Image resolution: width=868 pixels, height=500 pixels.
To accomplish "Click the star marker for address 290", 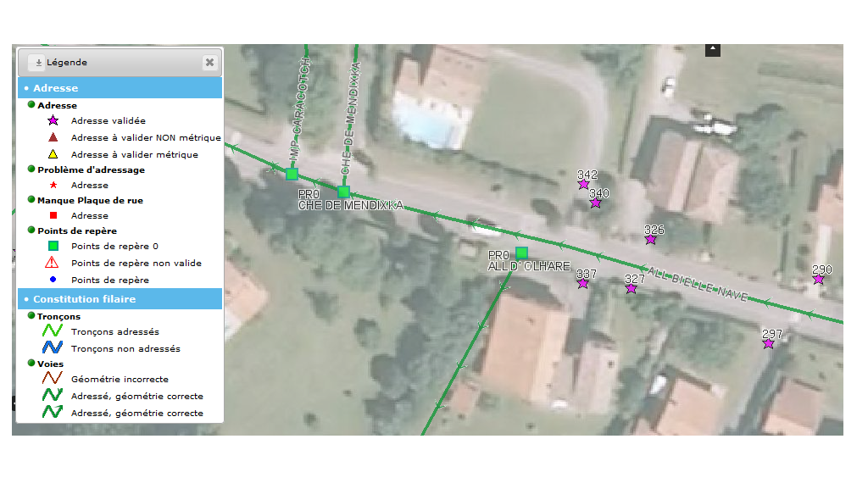I will pyautogui.click(x=819, y=280).
